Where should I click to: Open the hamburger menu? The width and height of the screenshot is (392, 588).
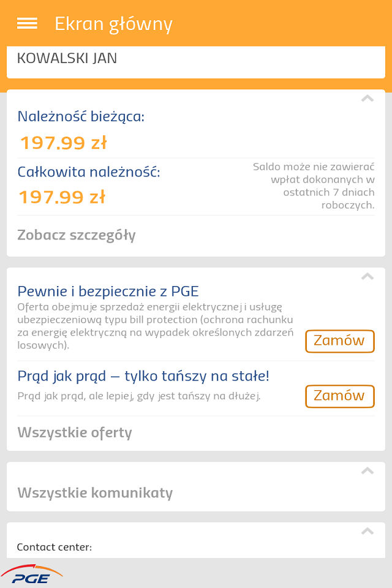pos(27,23)
